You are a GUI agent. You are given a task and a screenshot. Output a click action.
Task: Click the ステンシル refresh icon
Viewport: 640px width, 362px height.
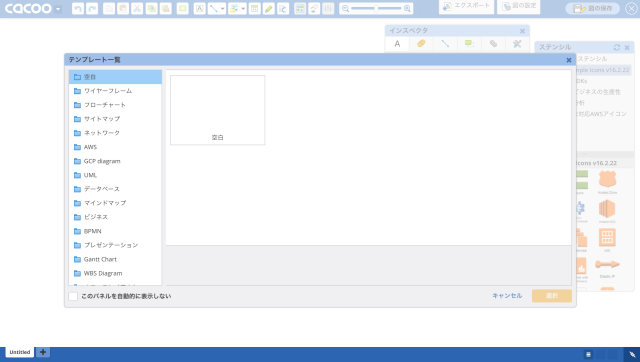(617, 47)
